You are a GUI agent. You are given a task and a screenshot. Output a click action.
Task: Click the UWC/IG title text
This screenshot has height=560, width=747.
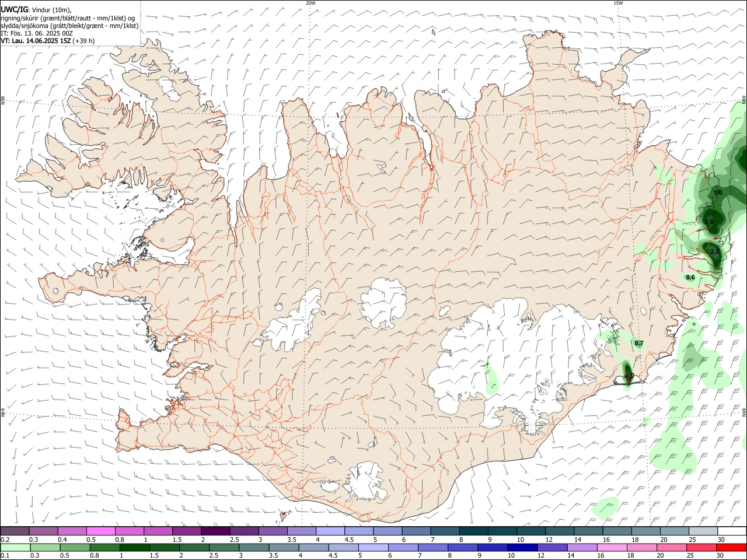(13, 10)
